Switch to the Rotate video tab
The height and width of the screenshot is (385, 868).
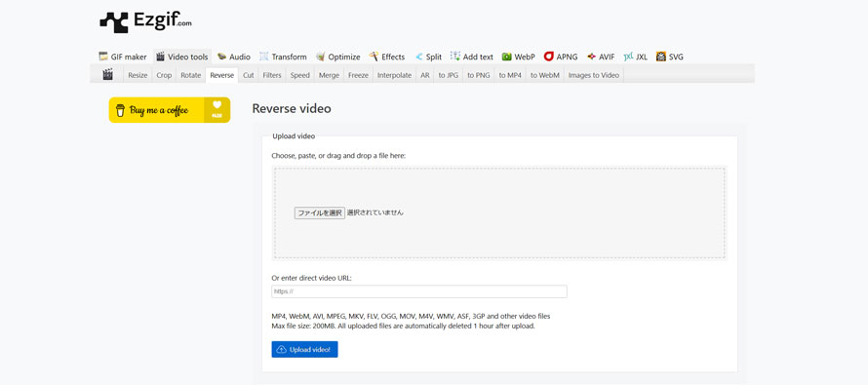(190, 75)
